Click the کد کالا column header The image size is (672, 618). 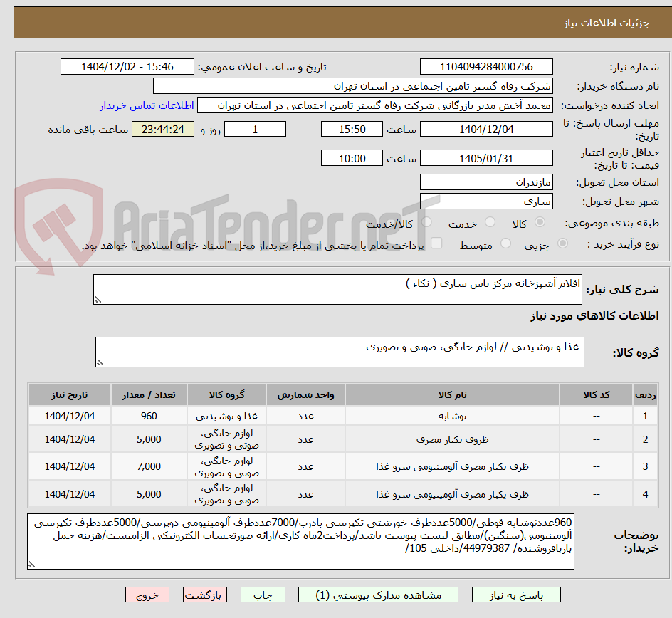click(x=596, y=394)
